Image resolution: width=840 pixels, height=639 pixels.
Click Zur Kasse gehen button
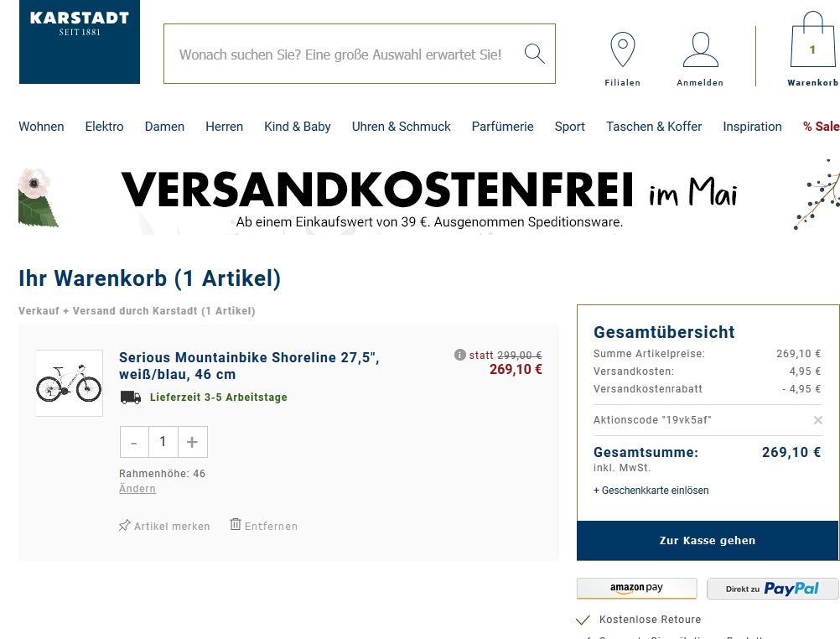point(707,541)
